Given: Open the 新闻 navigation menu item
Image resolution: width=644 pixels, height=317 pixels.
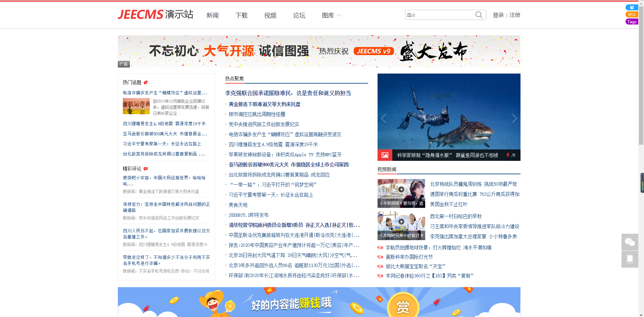Looking at the screenshot, I should click(x=212, y=15).
